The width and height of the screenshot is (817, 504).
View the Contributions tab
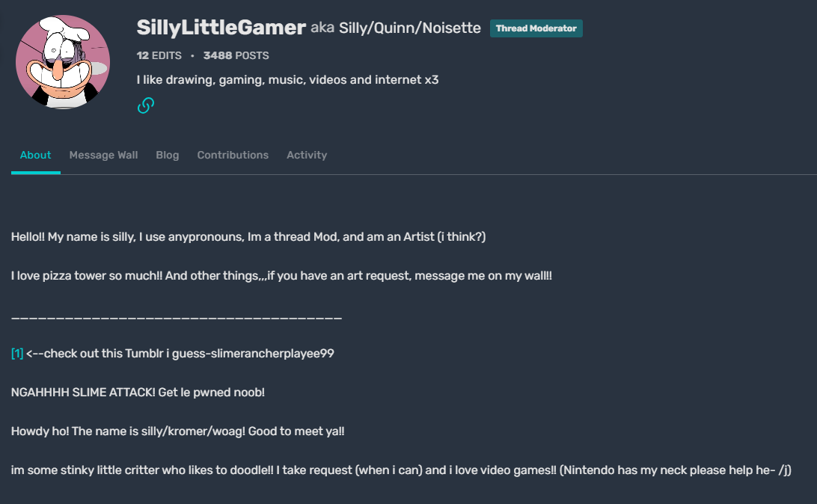(x=233, y=155)
